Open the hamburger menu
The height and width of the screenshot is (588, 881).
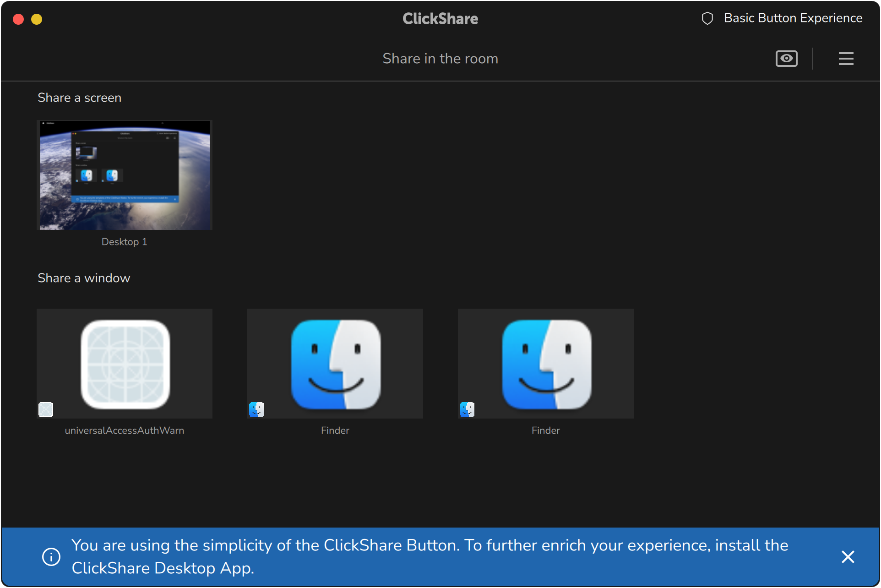tap(846, 59)
